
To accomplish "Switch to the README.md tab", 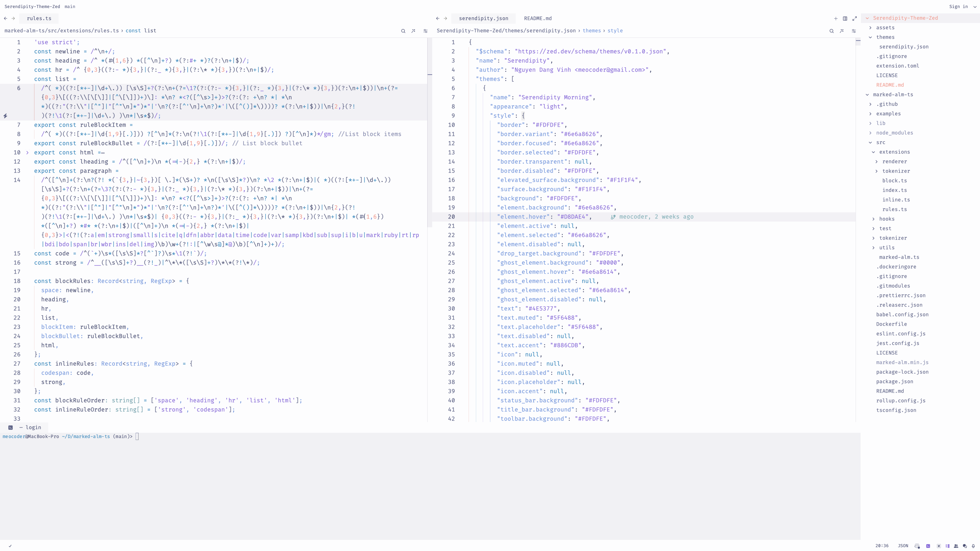I will (x=537, y=18).
